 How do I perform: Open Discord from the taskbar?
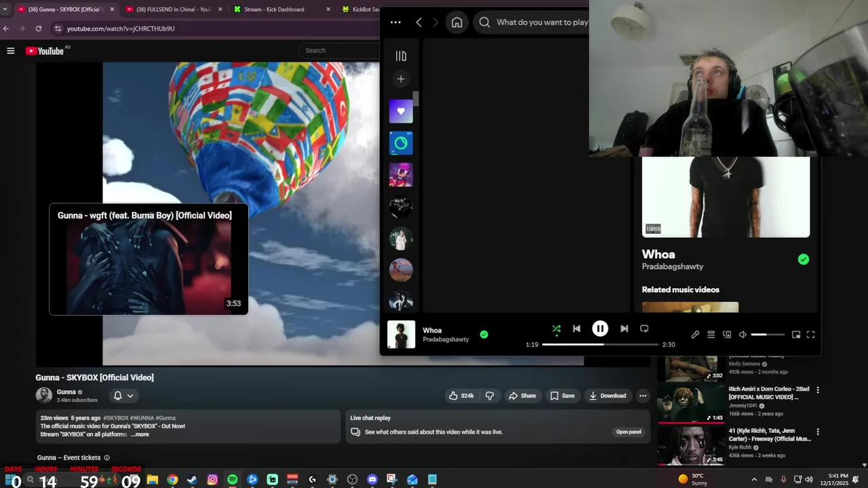pyautogui.click(x=372, y=480)
